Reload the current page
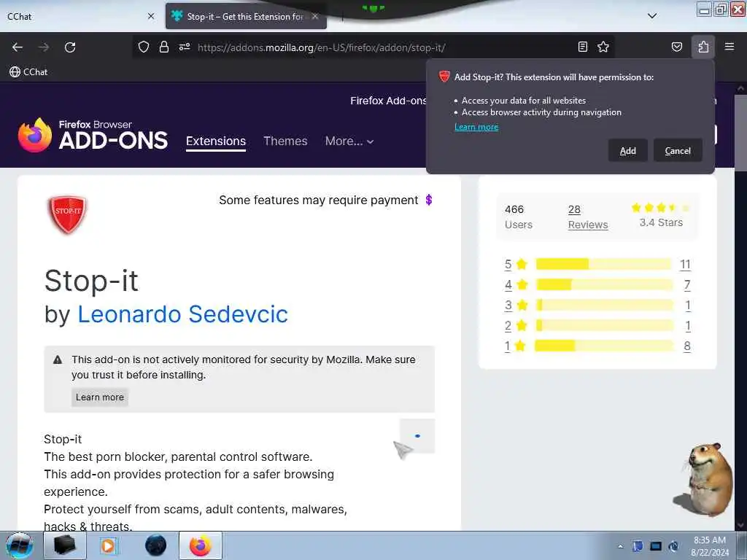Image resolution: width=747 pixels, height=560 pixels. tap(70, 47)
